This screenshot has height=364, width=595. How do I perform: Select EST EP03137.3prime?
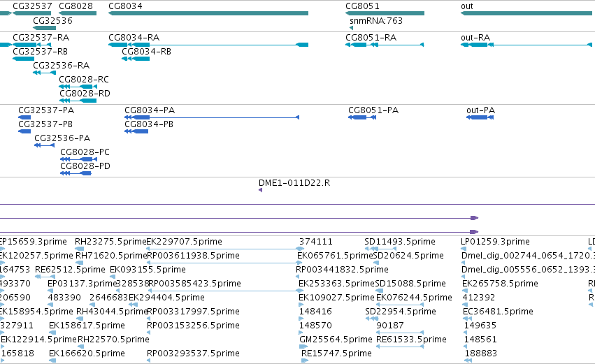click(83, 284)
